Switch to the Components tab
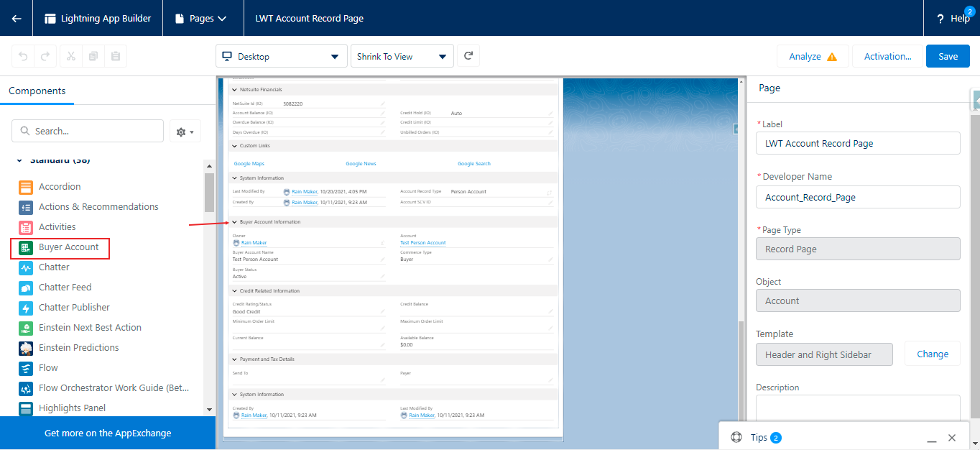This screenshot has height=450, width=980. 37,91
